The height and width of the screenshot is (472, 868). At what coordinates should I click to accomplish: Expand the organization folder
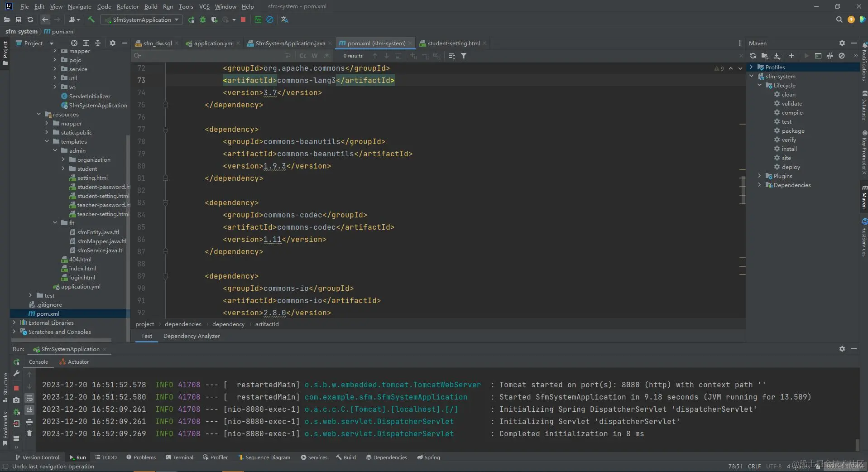tap(63, 159)
